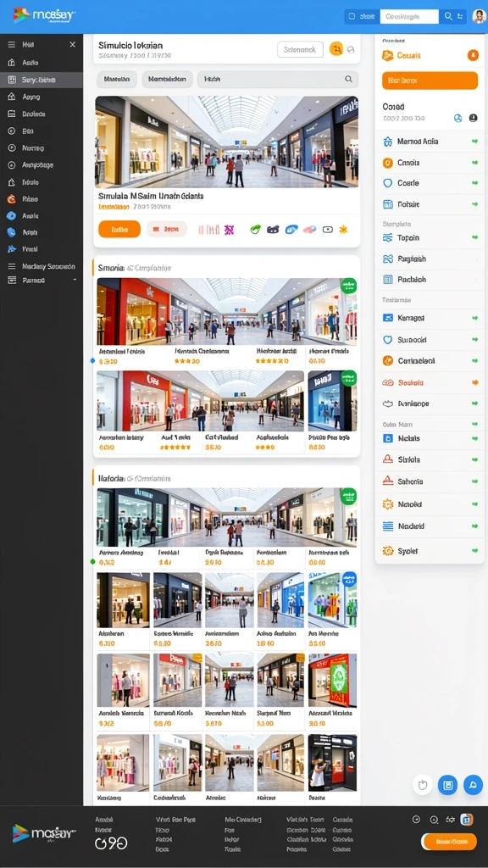Open the large featured mall photo thumbnail
The width and height of the screenshot is (488, 868).
[x=226, y=142]
